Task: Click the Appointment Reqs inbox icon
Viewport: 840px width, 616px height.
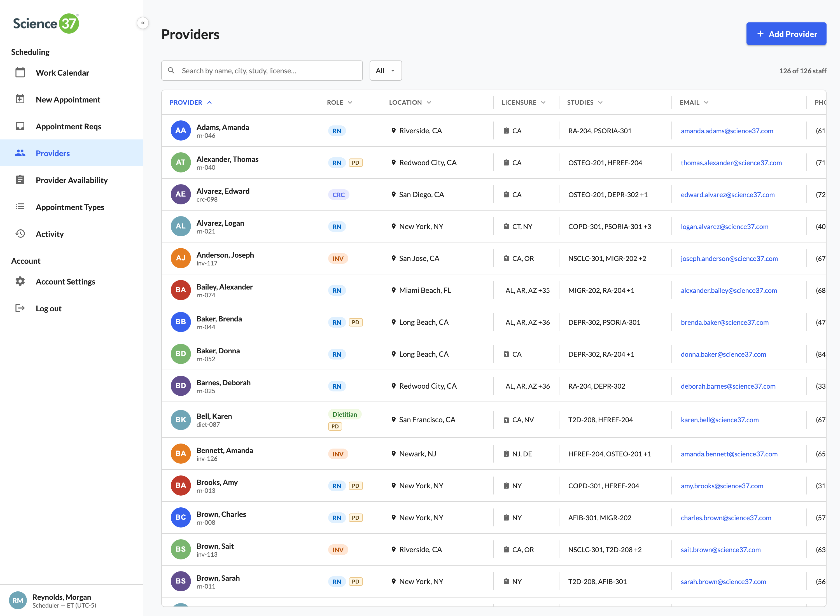Action: click(20, 126)
